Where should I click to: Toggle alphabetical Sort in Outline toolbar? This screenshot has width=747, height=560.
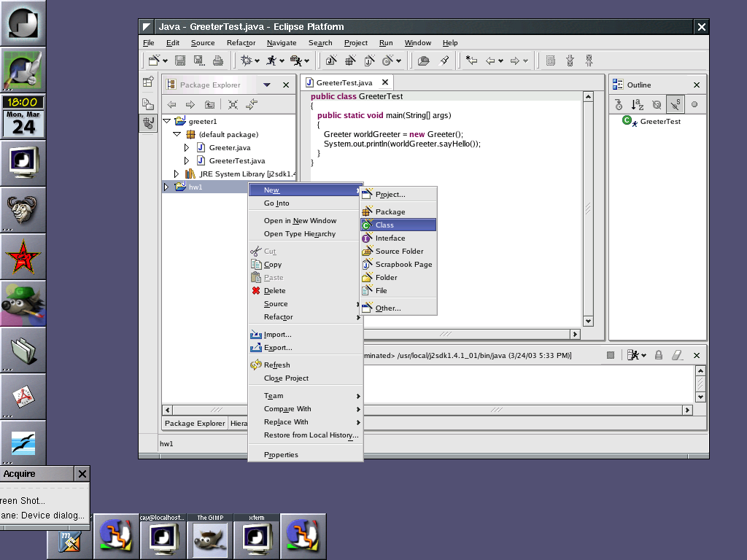point(637,104)
